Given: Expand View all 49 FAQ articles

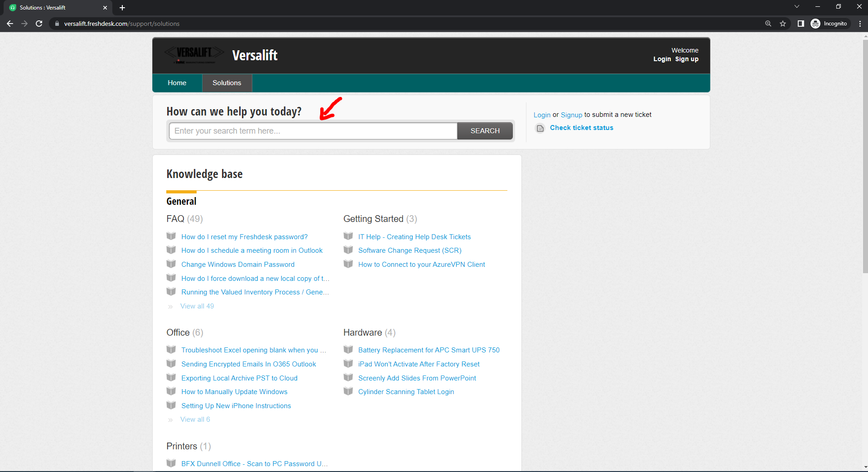Looking at the screenshot, I should 197,306.
